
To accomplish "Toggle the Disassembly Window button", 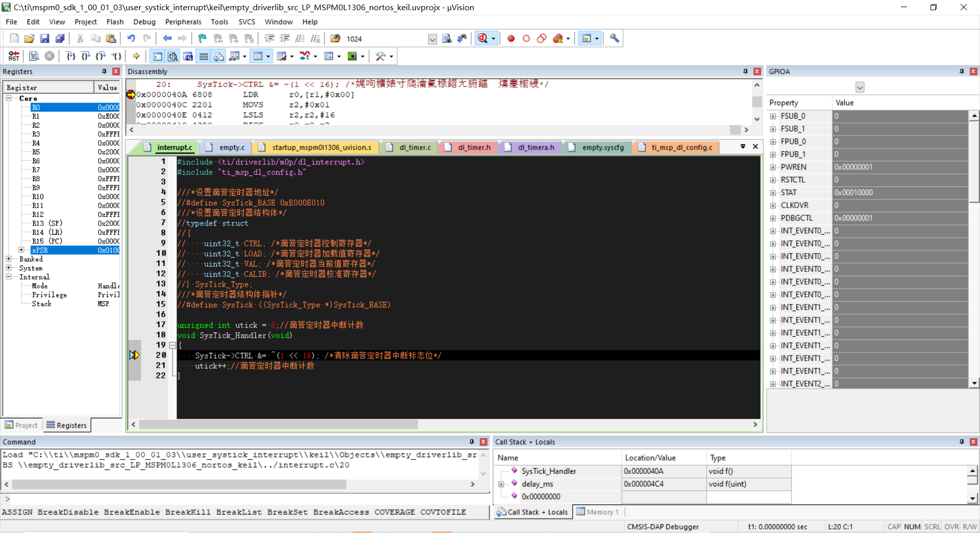I will 173,56.
